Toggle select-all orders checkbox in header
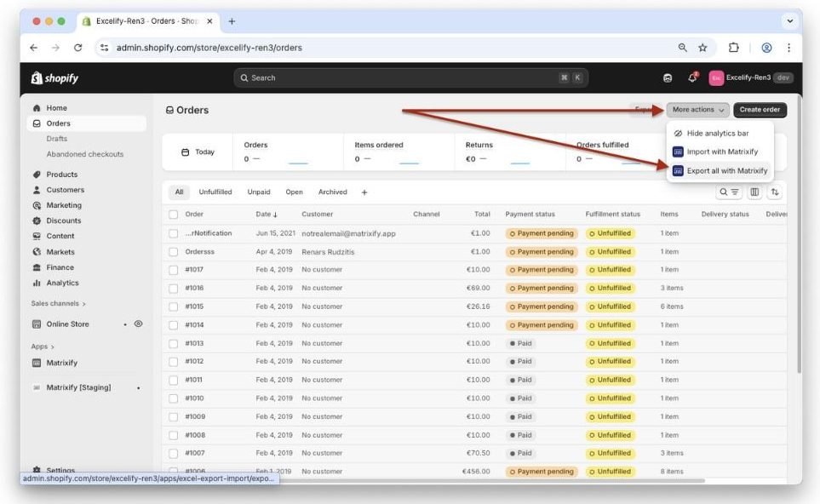This screenshot has width=820, height=504. [173, 215]
